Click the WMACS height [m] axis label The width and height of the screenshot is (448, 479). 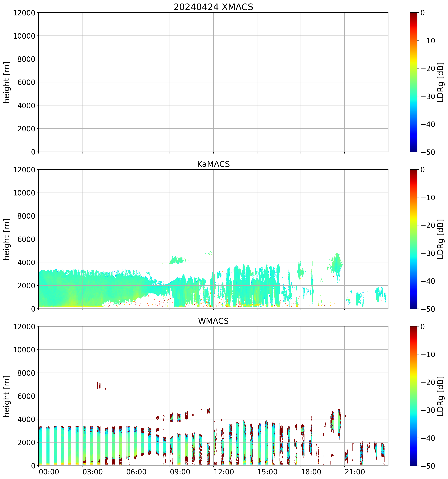click(x=7, y=396)
